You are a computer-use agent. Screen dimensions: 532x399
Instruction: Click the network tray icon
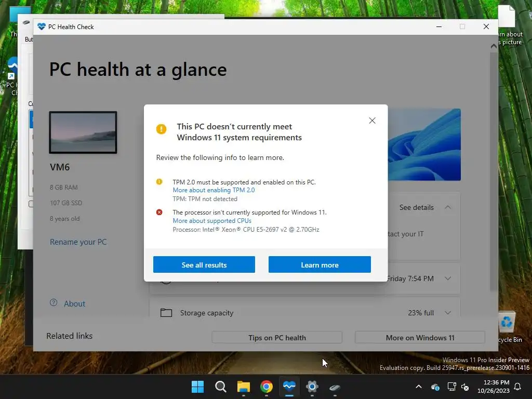[x=451, y=387]
